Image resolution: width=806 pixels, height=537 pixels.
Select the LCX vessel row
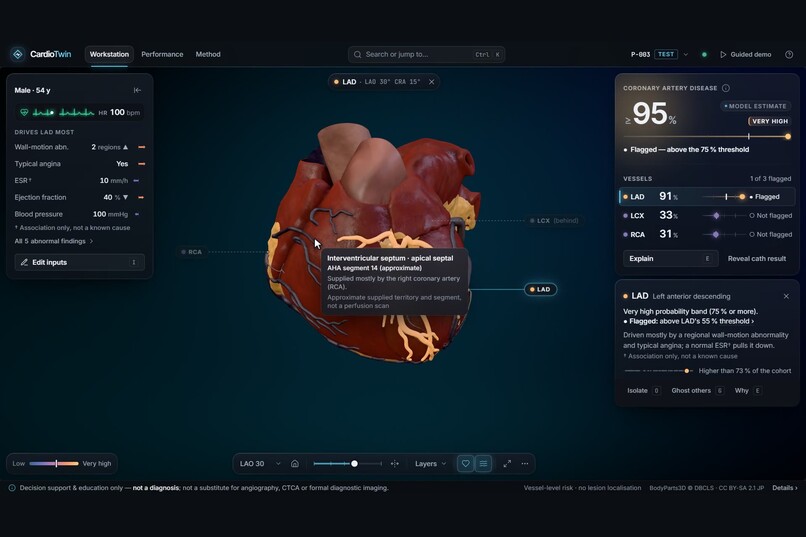coord(707,215)
